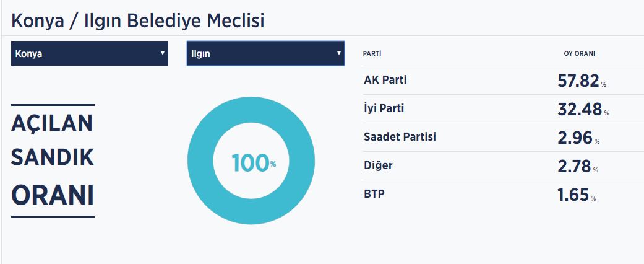Click the word SANDIK in the left label
Image resolution: width=644 pixels, height=264 pixels.
tap(53, 157)
